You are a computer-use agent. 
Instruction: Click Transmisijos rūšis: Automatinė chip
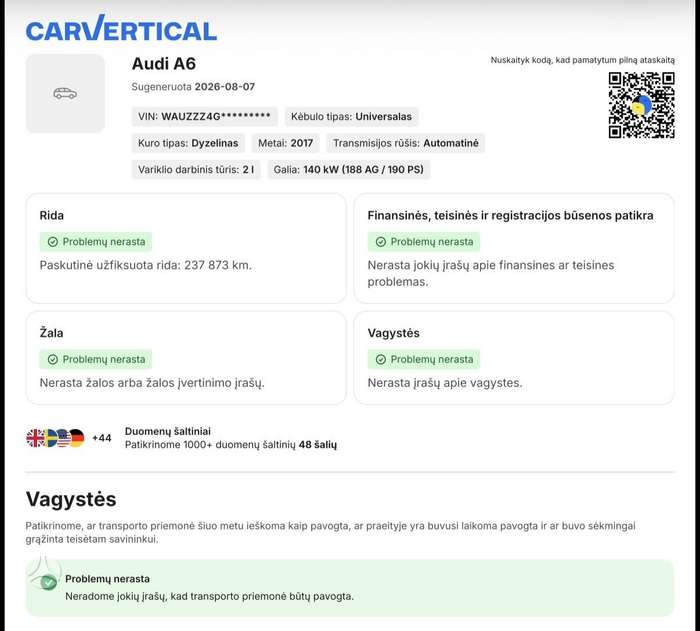pos(405,143)
